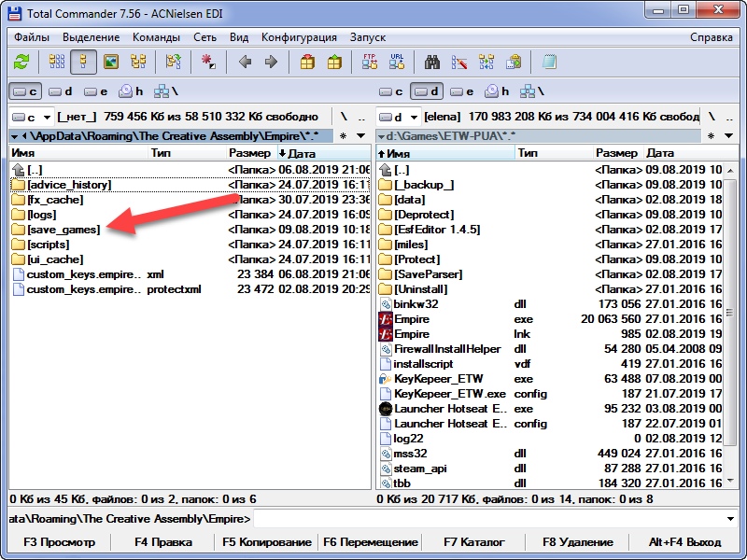Open command line history dropdown
The height and width of the screenshot is (560, 747).
click(x=730, y=519)
